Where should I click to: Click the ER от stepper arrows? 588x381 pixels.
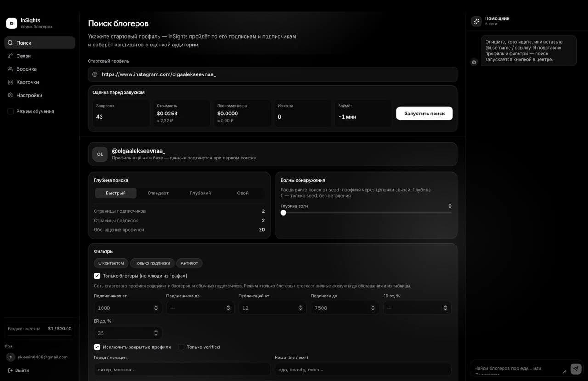click(445, 308)
